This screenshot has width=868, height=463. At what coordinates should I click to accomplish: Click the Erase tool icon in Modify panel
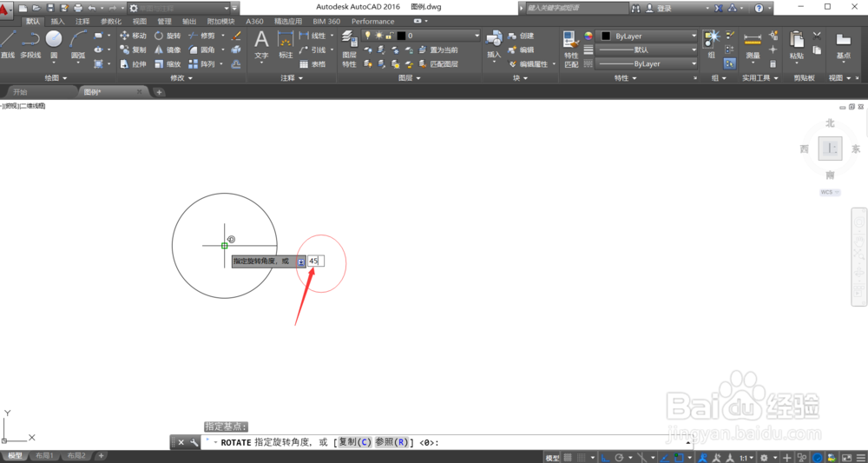click(x=236, y=36)
